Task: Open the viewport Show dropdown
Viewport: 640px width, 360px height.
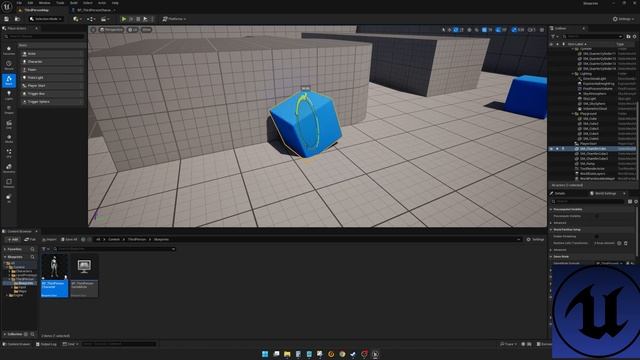Action: tap(146, 30)
